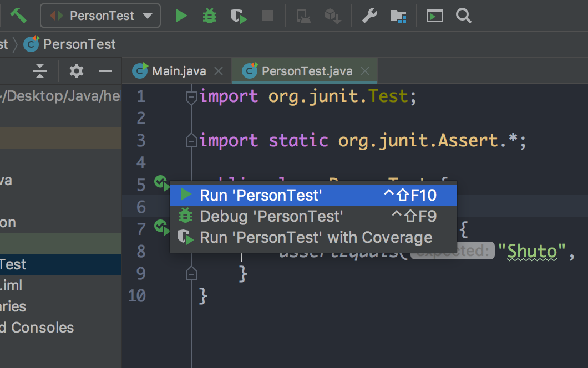Click the "Shuto" string in line 8
This screenshot has width=588, height=368.
[532, 251]
